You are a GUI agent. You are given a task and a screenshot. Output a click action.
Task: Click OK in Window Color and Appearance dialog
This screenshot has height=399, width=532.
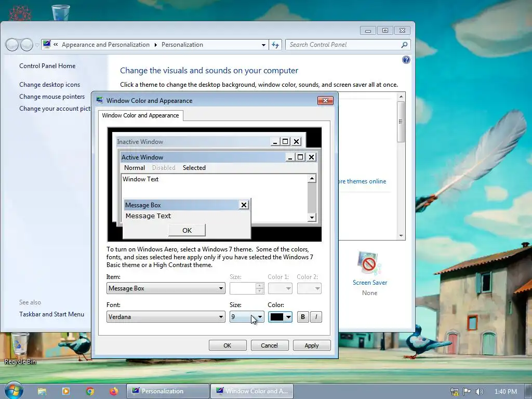(x=228, y=345)
